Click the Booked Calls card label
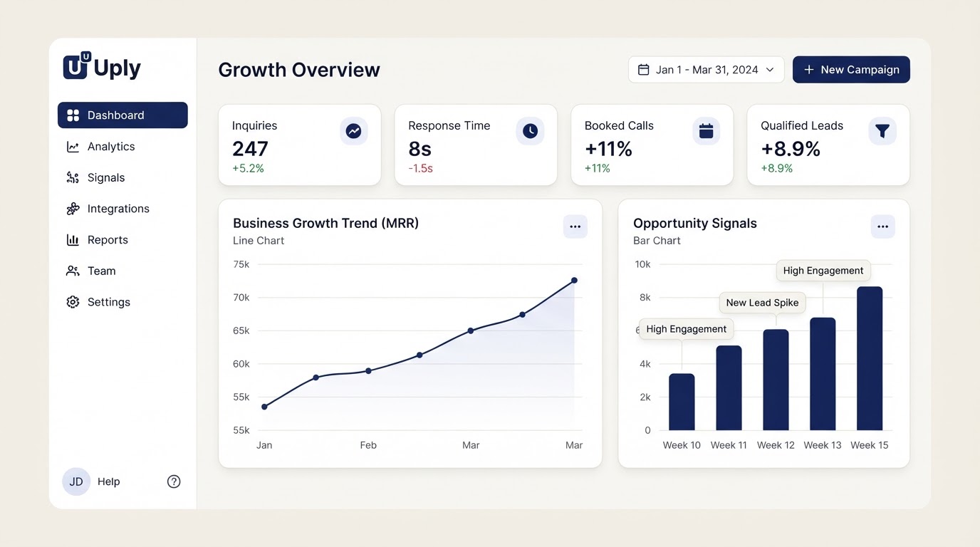The width and height of the screenshot is (980, 547). pyautogui.click(x=619, y=125)
